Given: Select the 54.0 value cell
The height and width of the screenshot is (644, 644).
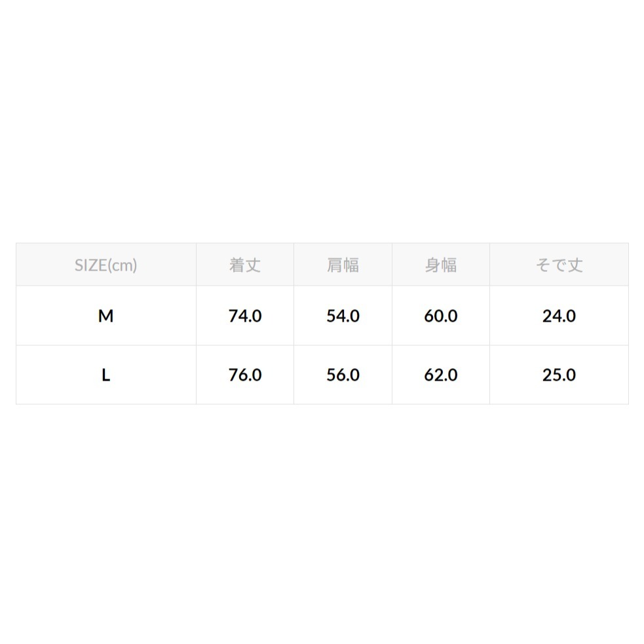Looking at the screenshot, I should [x=343, y=316].
